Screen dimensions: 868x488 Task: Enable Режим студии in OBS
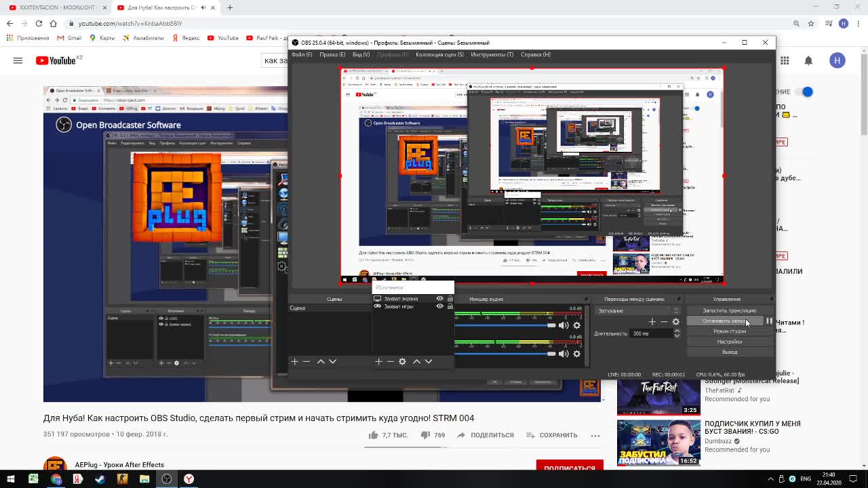click(x=730, y=331)
